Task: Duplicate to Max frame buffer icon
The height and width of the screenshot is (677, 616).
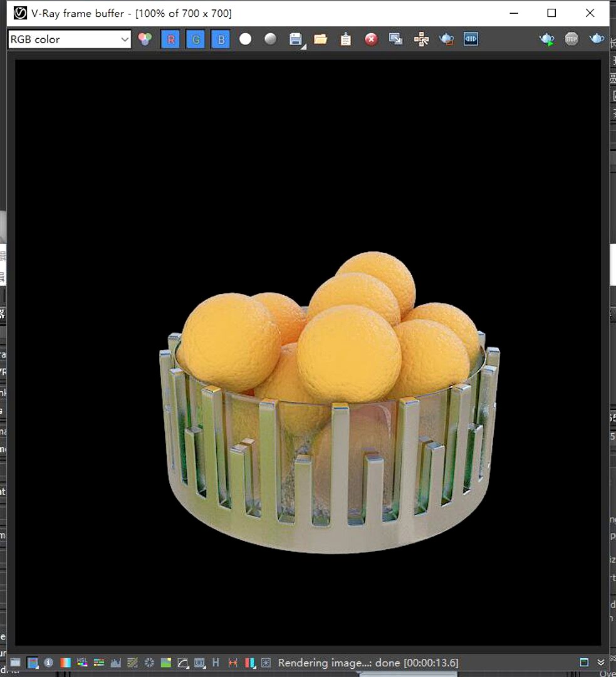Action: coord(396,39)
